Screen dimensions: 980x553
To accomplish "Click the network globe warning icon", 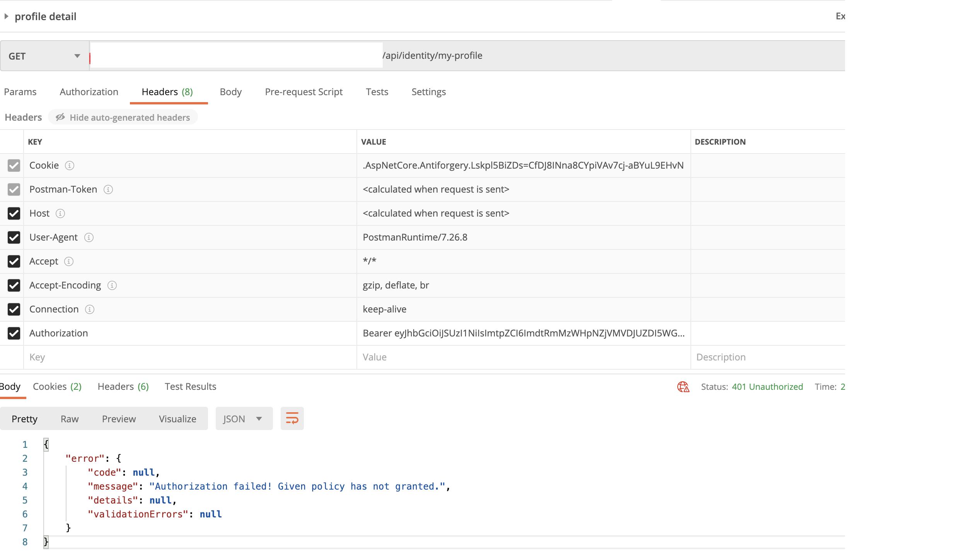I will (683, 387).
